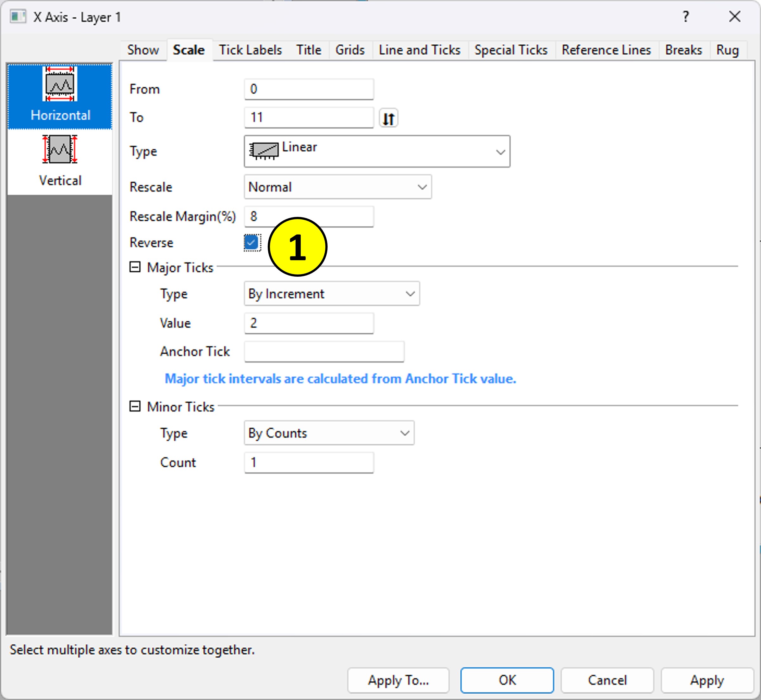Collapse the Major Ticks section
The height and width of the screenshot is (700, 761).
click(x=135, y=267)
